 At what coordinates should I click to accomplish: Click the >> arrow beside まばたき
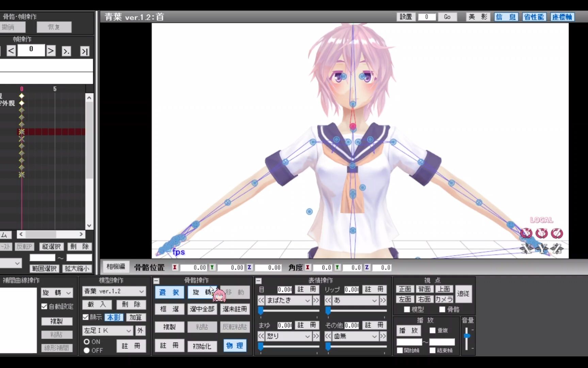tap(316, 300)
